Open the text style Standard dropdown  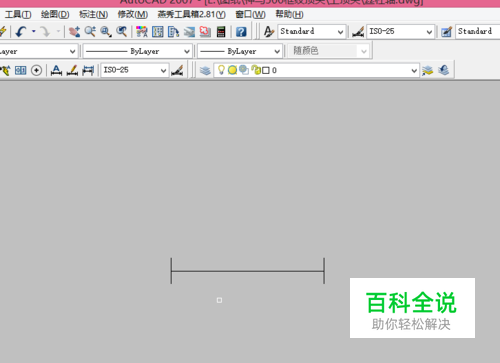(x=312, y=32)
